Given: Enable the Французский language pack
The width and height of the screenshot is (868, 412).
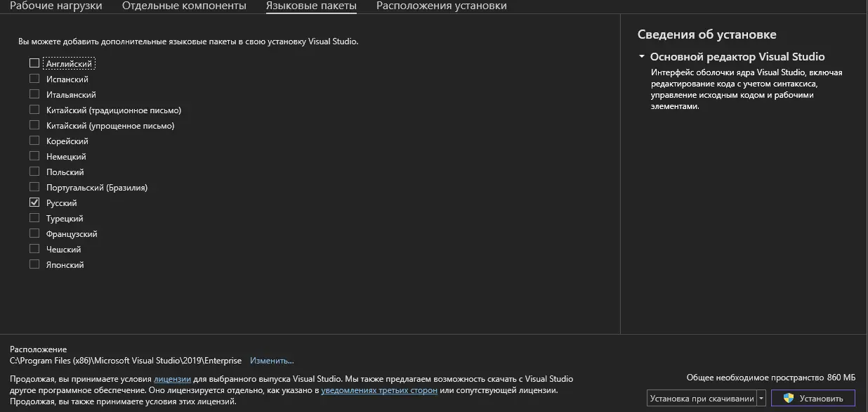Looking at the screenshot, I should click(34, 233).
